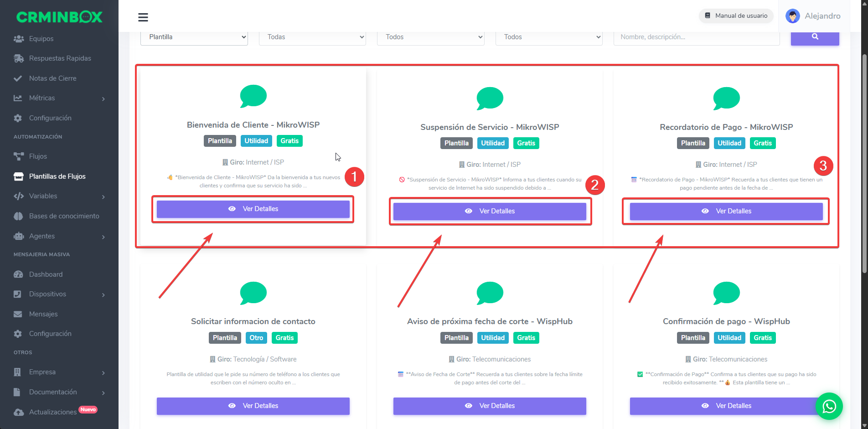Click the Agentes robot icon

pyautogui.click(x=18, y=236)
